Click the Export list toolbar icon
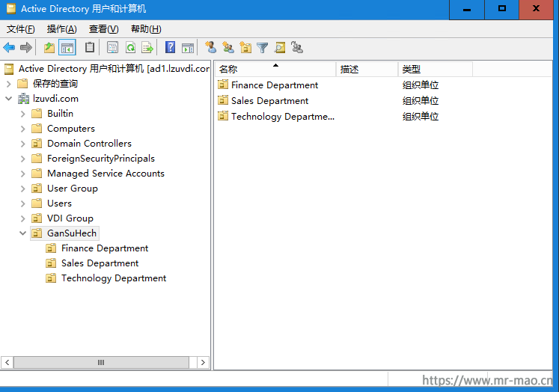Viewport: 559px width, 392px height. coord(147,47)
